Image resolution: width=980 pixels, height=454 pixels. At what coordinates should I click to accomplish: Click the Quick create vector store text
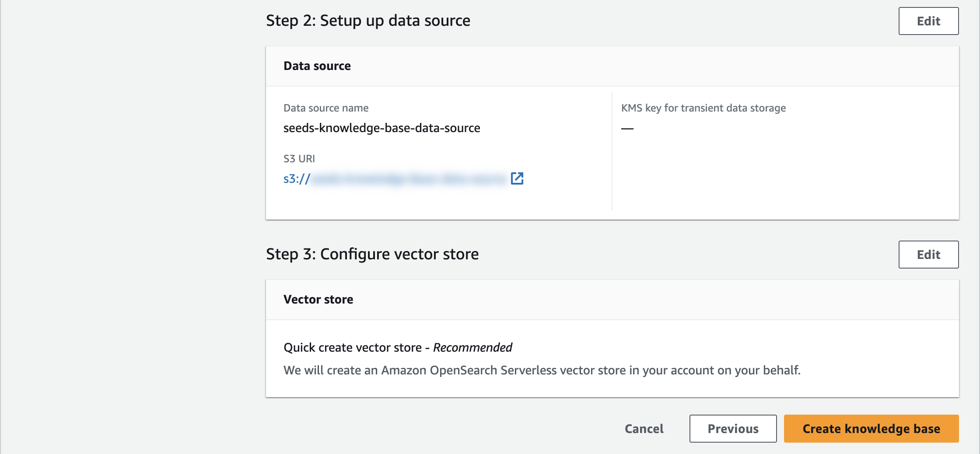[x=352, y=348]
